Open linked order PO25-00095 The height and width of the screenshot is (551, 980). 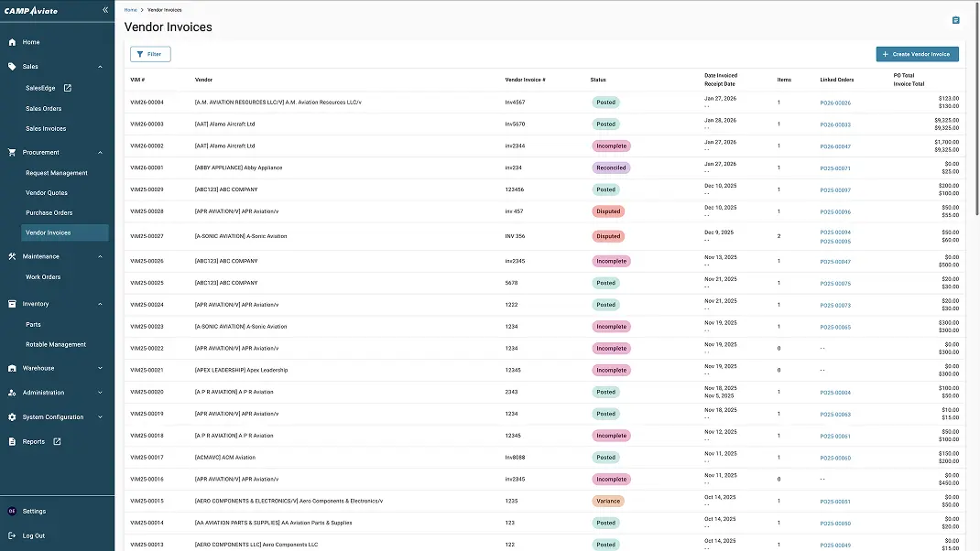click(x=835, y=242)
